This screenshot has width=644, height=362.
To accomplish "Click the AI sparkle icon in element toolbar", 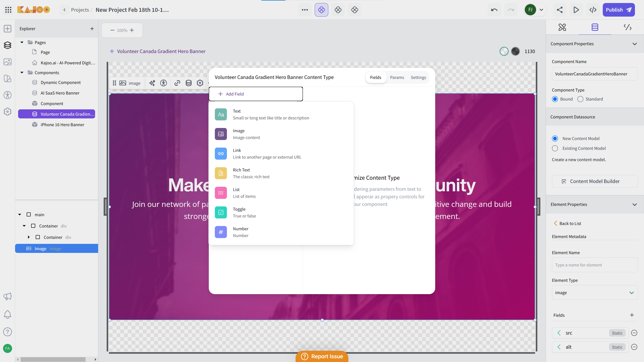I will point(152,83).
